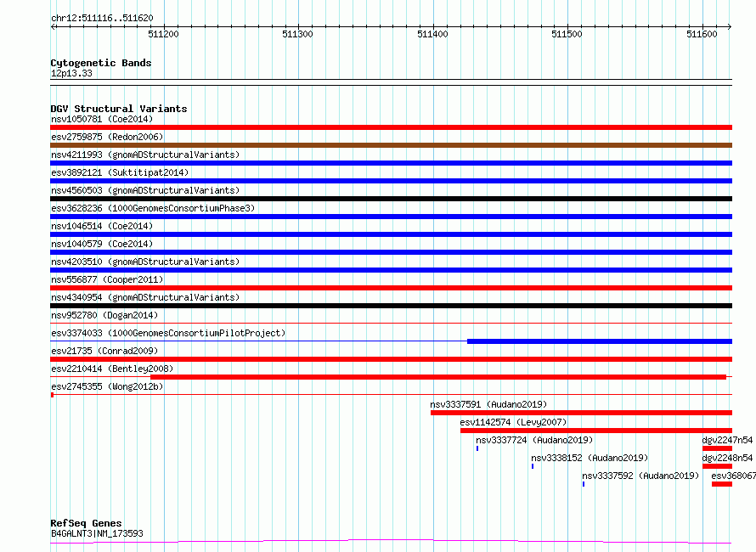This screenshot has width=756, height=552.
Task: Open esv3374033 (1000GenomesConsortiumPilotProject) label
Action: (168, 333)
